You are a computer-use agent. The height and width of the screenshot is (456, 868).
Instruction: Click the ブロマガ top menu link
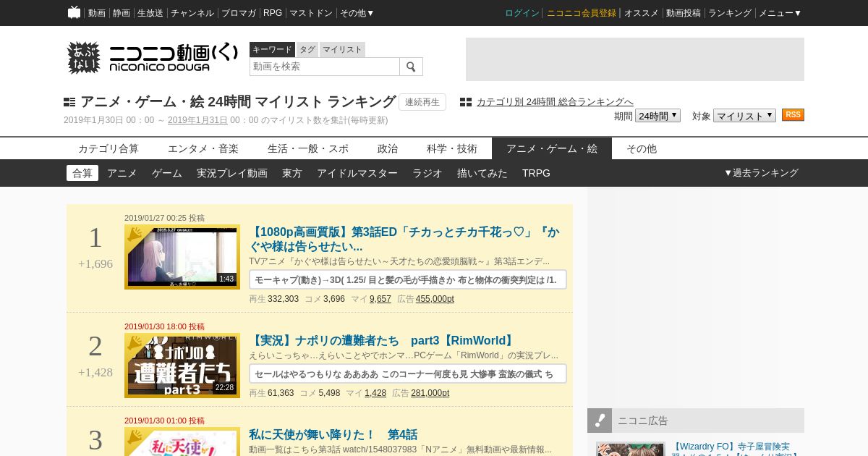point(239,13)
